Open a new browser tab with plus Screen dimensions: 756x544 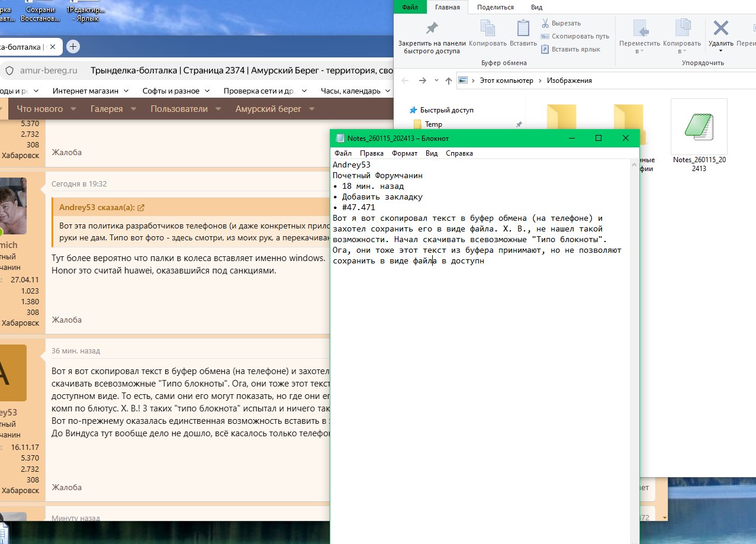pyautogui.click(x=73, y=47)
